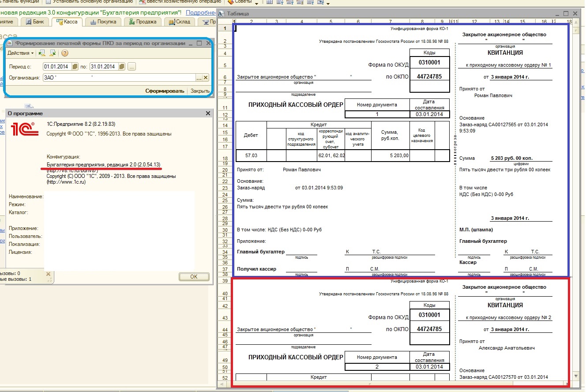Click Установить основную организацию toolbar button

pyautogui.click(x=90, y=2)
